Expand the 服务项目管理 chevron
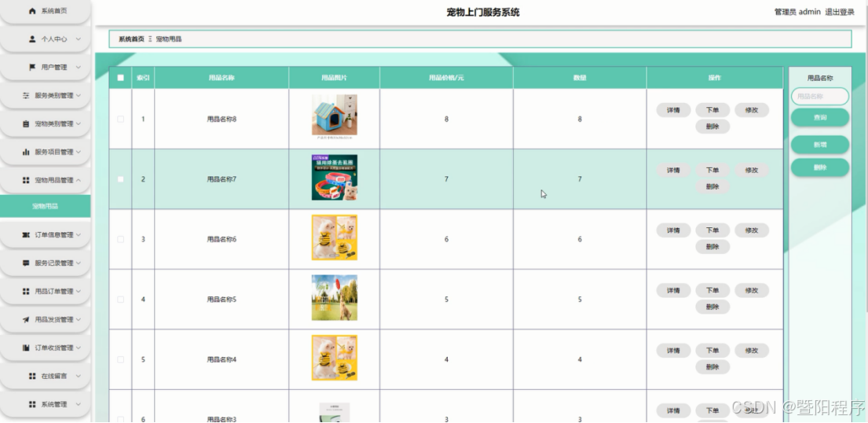This screenshot has height=423, width=868. (78, 152)
